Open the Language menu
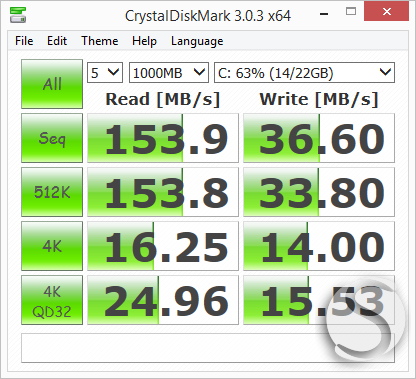The width and height of the screenshot is (416, 379). click(197, 41)
